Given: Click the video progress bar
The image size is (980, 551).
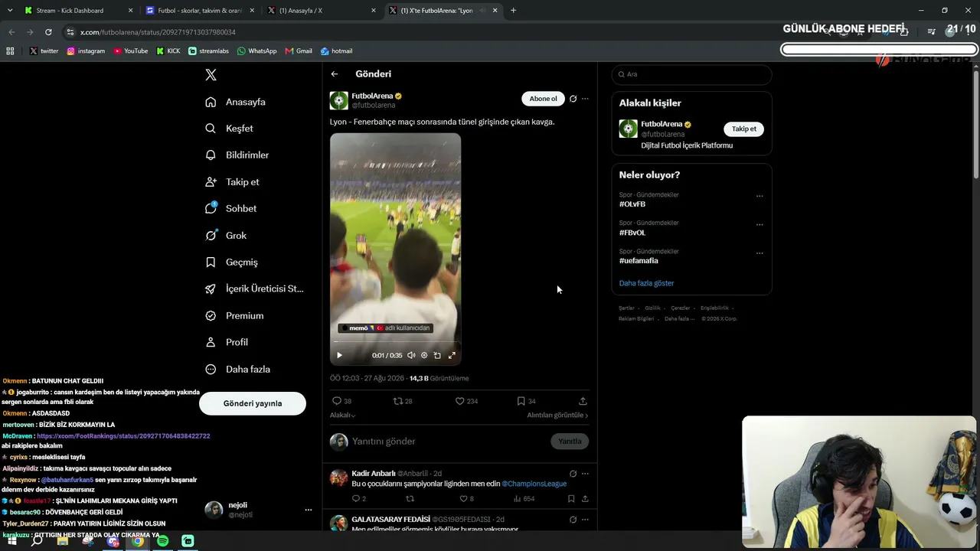Looking at the screenshot, I should click(x=395, y=341).
